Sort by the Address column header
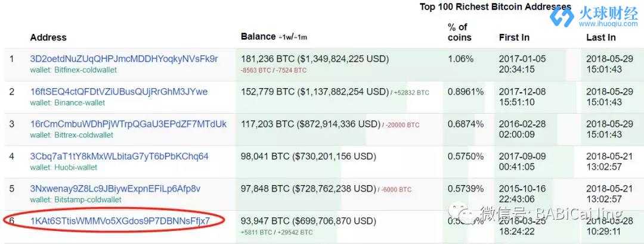The height and width of the screenshot is (244, 644). (x=48, y=37)
